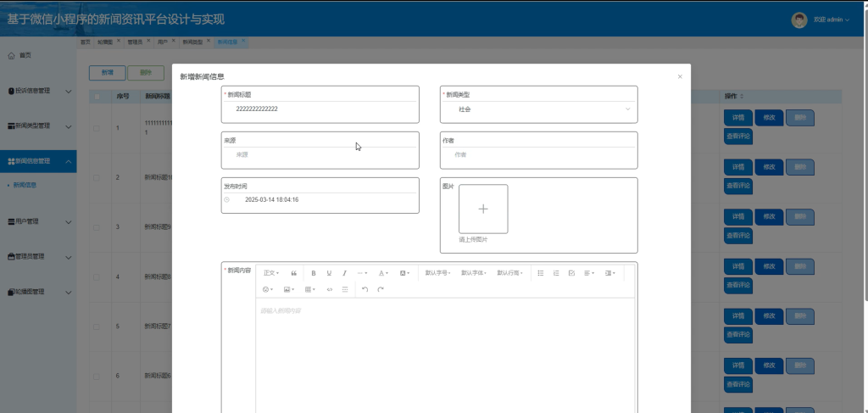868x413 pixels.
Task: Open the font color picker
Action: (383, 273)
